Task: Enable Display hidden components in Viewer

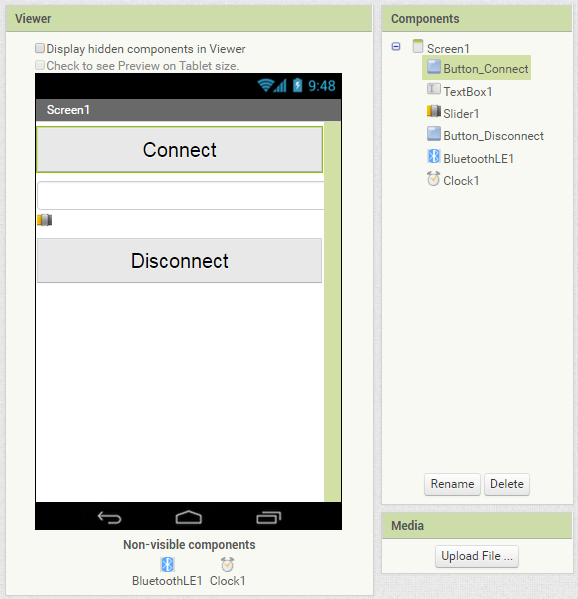Action: coord(40,48)
